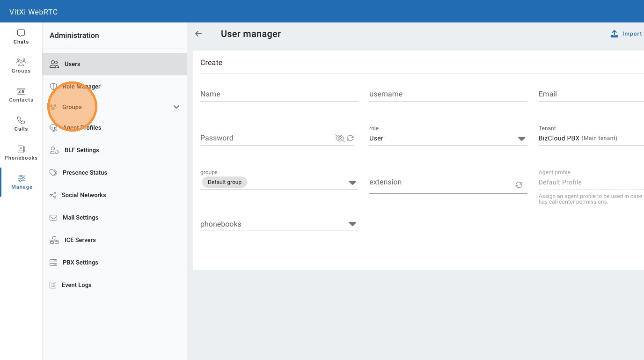
Task: Focus the username text field
Action: 448,94
